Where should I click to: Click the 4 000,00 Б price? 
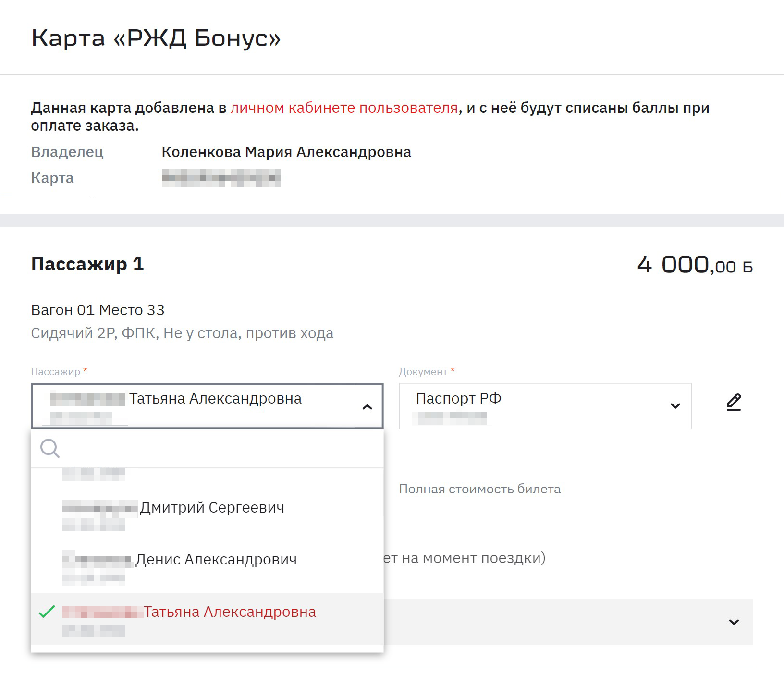click(695, 265)
